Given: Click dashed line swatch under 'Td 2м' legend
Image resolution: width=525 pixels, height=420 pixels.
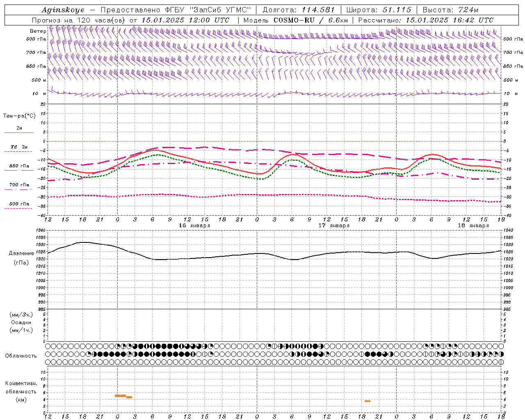Looking at the screenshot, I should click(19, 151).
